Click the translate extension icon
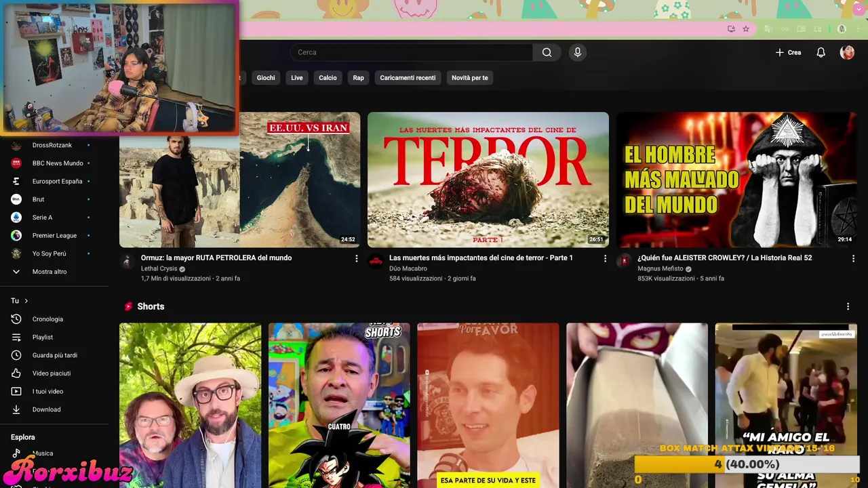This screenshot has width=868, height=488. pyautogui.click(x=768, y=29)
